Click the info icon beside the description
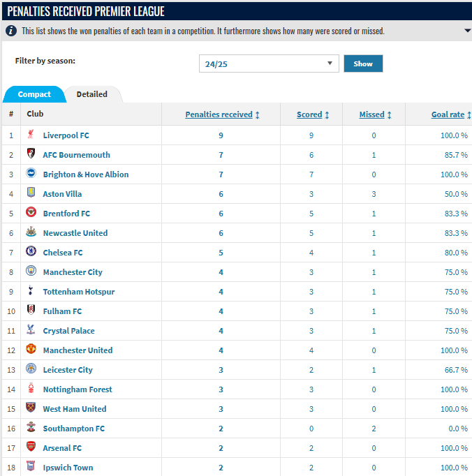 [11, 31]
